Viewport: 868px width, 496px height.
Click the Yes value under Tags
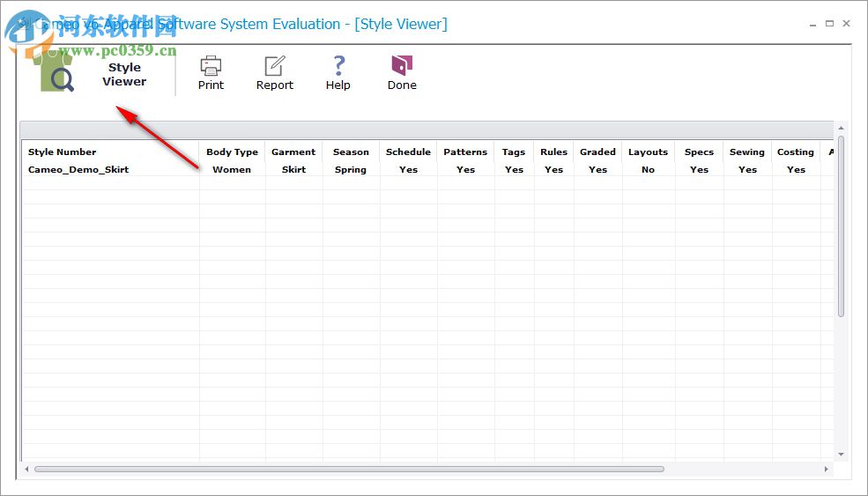[x=514, y=169]
